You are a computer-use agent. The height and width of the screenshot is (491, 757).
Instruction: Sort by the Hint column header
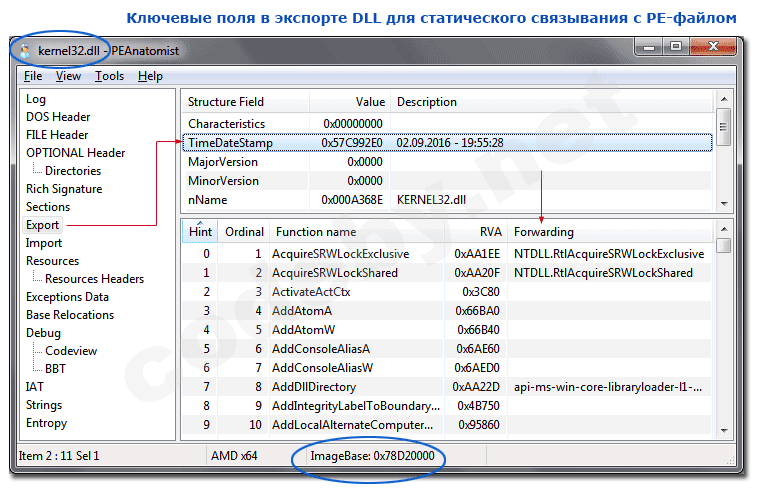(197, 232)
